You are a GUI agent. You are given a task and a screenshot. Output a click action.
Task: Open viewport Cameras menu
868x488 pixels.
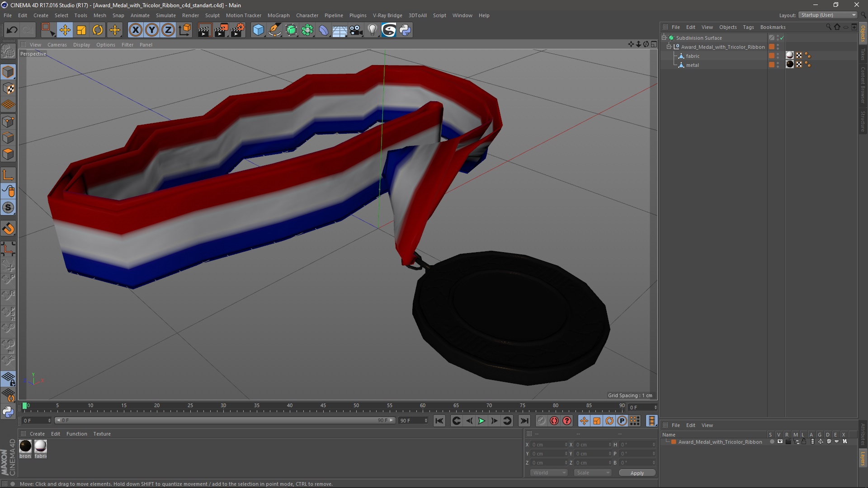(57, 45)
